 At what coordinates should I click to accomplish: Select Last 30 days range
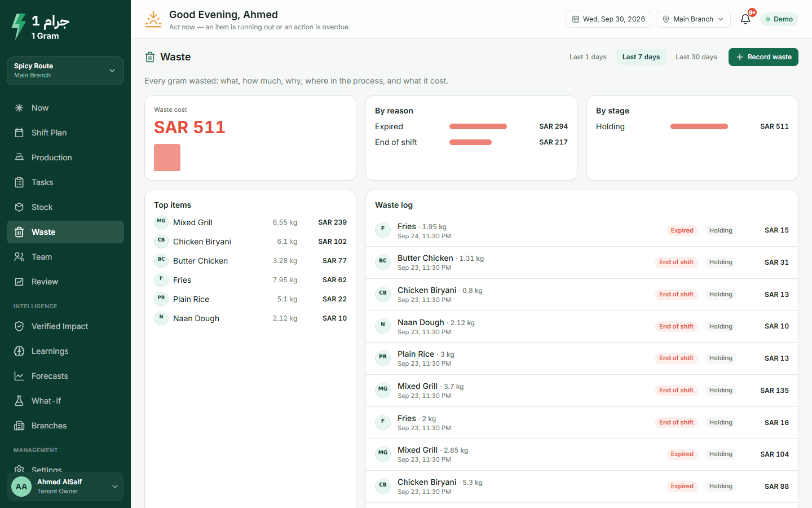pyautogui.click(x=696, y=57)
